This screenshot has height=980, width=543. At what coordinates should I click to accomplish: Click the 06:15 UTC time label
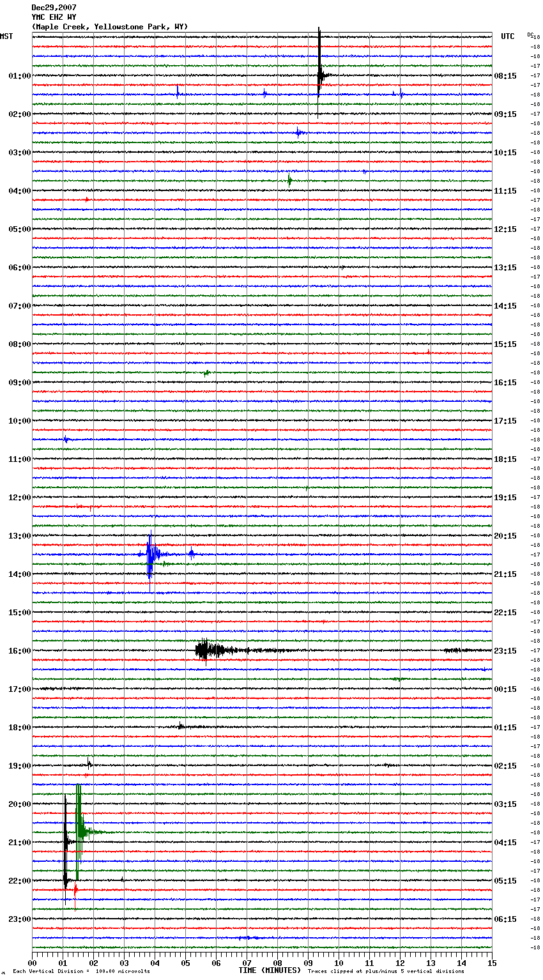tap(505, 919)
